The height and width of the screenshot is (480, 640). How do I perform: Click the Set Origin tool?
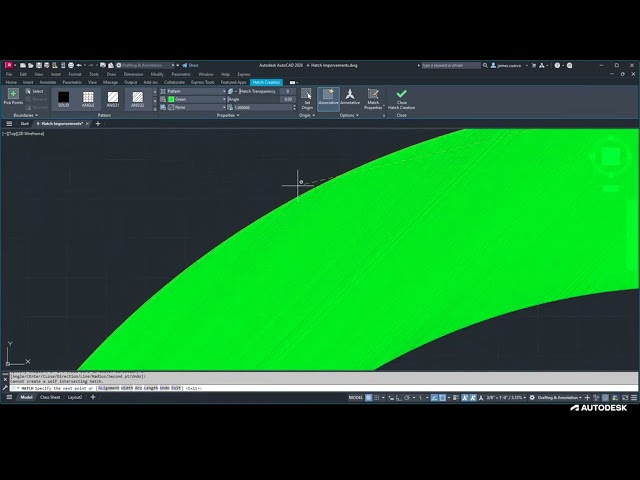(307, 99)
